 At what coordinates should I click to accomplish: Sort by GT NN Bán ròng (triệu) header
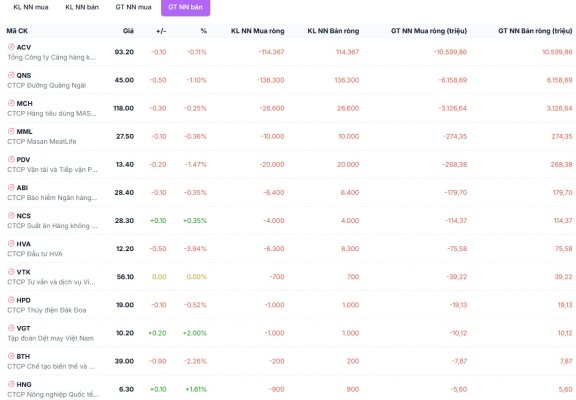pos(535,31)
